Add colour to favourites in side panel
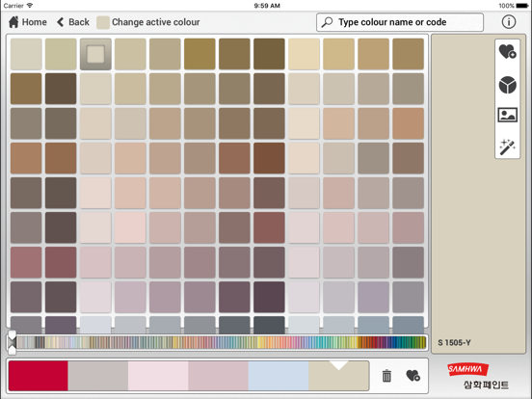532x399 pixels. [x=508, y=52]
